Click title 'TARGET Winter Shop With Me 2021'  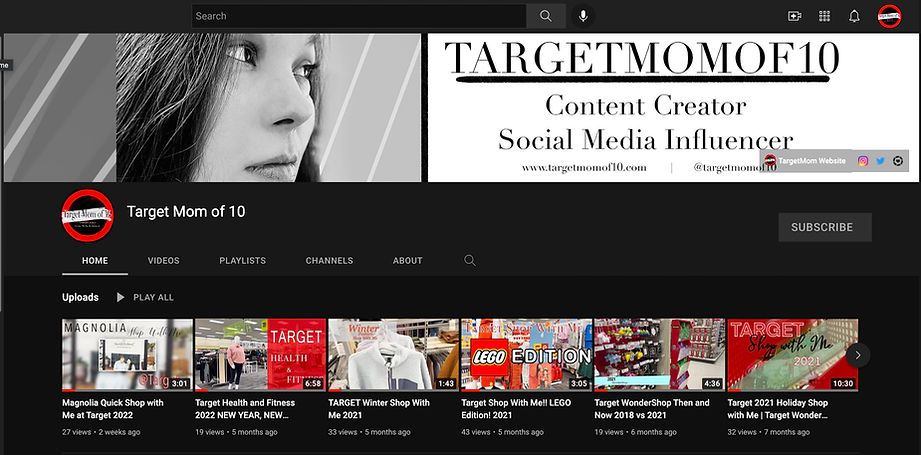tap(379, 409)
